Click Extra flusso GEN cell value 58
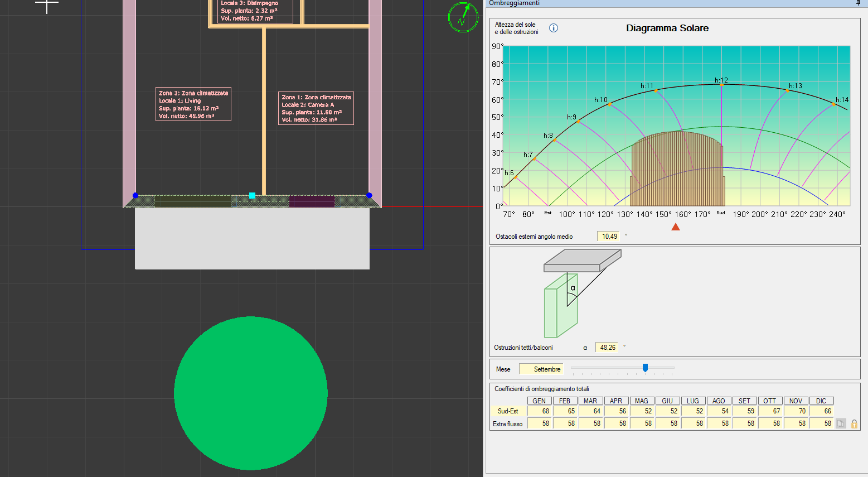Viewport: 868px width, 477px height. pyautogui.click(x=540, y=423)
